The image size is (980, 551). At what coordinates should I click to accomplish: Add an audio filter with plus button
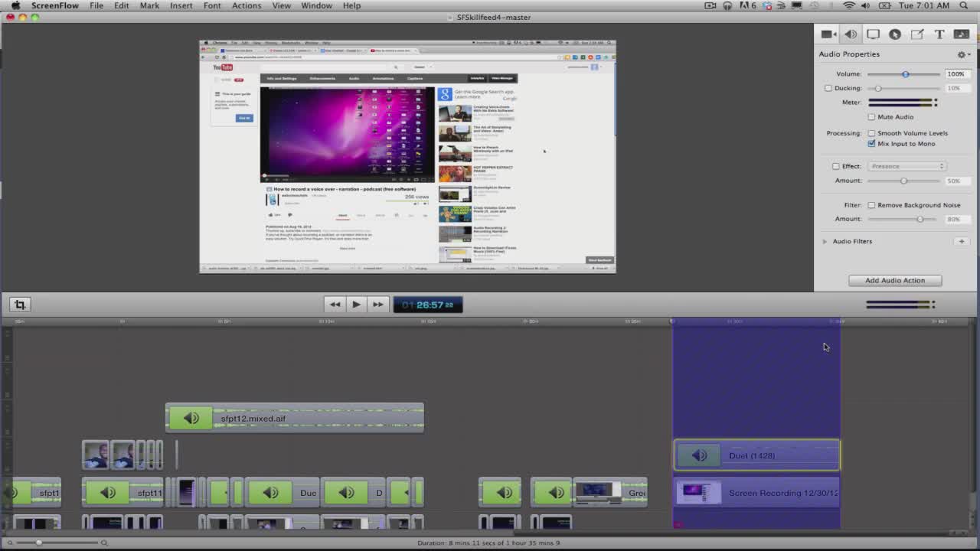click(x=962, y=242)
